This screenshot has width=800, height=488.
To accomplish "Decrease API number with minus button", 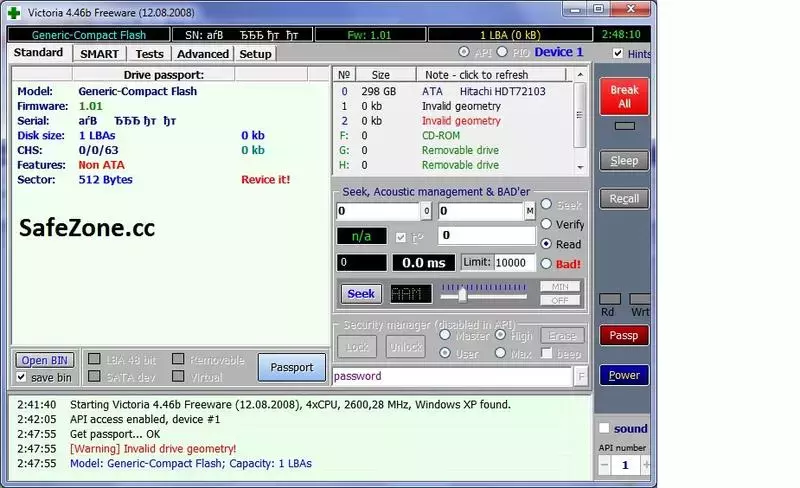I will tap(605, 465).
